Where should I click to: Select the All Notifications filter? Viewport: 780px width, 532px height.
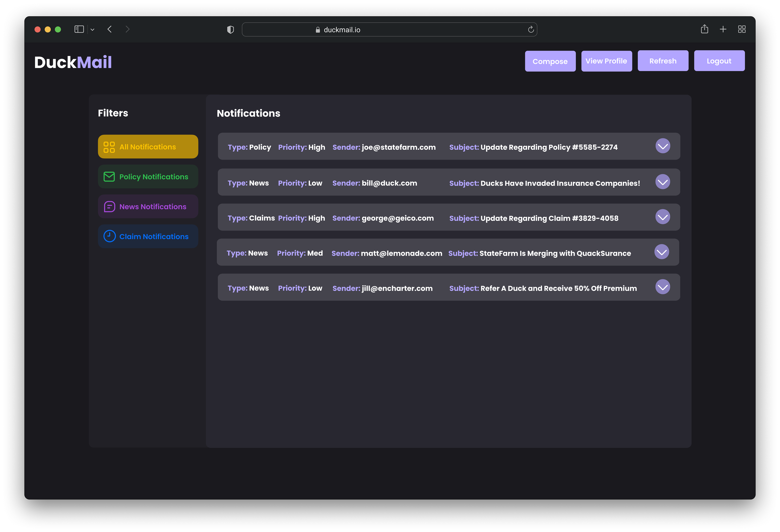148,147
